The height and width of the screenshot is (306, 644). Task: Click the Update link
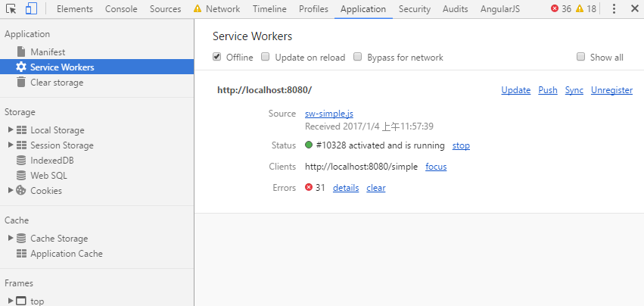point(516,90)
